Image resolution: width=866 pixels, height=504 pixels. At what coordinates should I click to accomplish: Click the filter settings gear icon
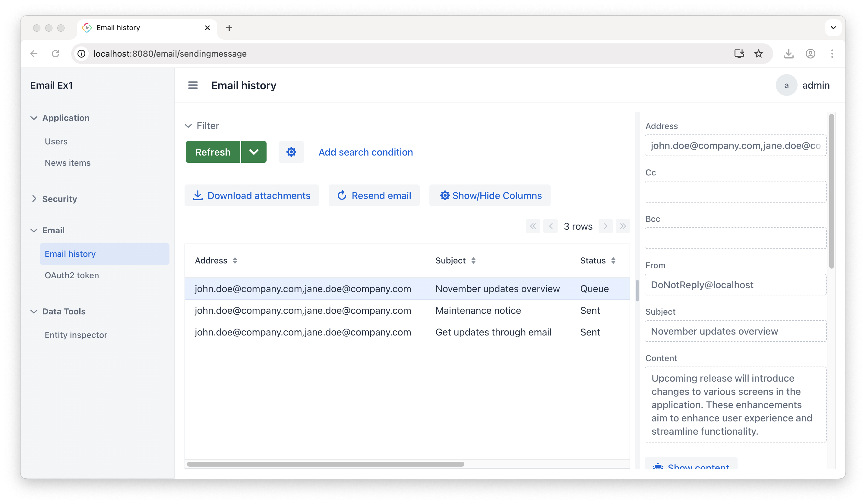pyautogui.click(x=291, y=152)
